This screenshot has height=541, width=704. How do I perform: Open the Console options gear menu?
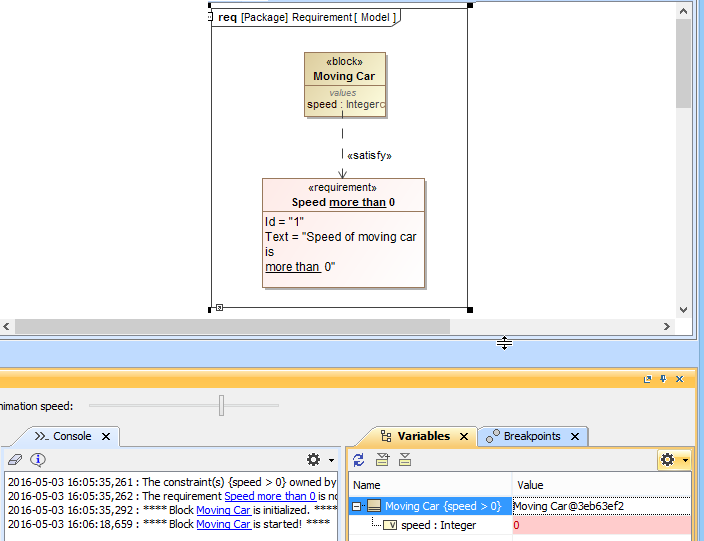coord(314,459)
